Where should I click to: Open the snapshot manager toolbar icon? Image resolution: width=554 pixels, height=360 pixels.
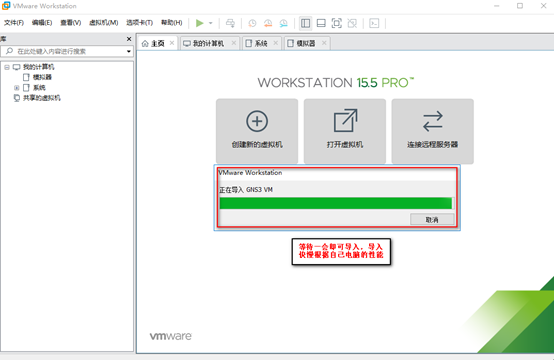pos(284,23)
